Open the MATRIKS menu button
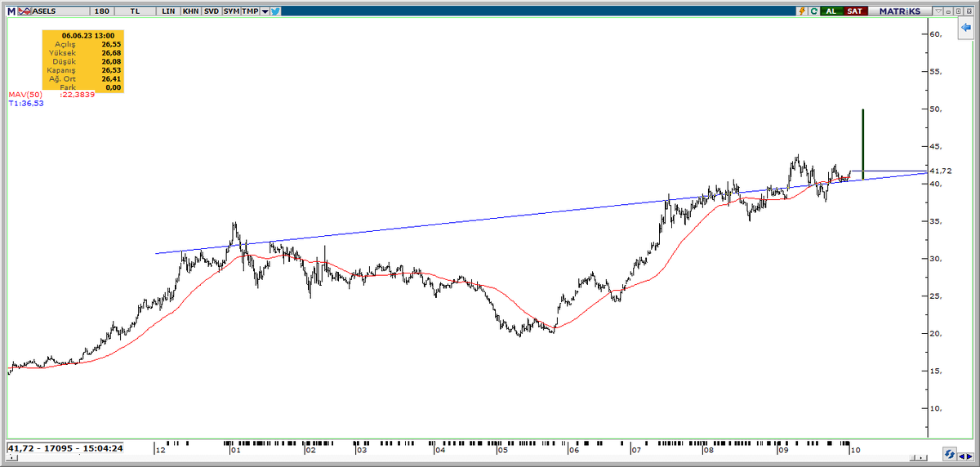Image resolution: width=980 pixels, height=467 pixels. coord(900,11)
